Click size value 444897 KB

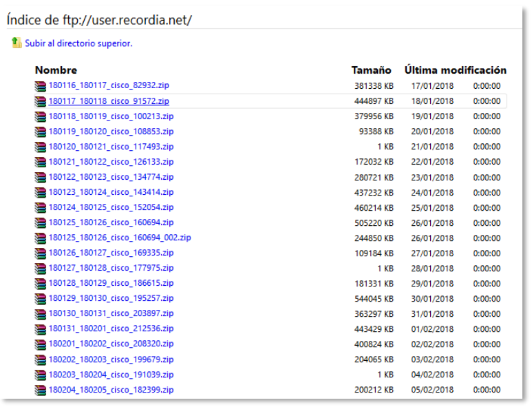coord(374,101)
